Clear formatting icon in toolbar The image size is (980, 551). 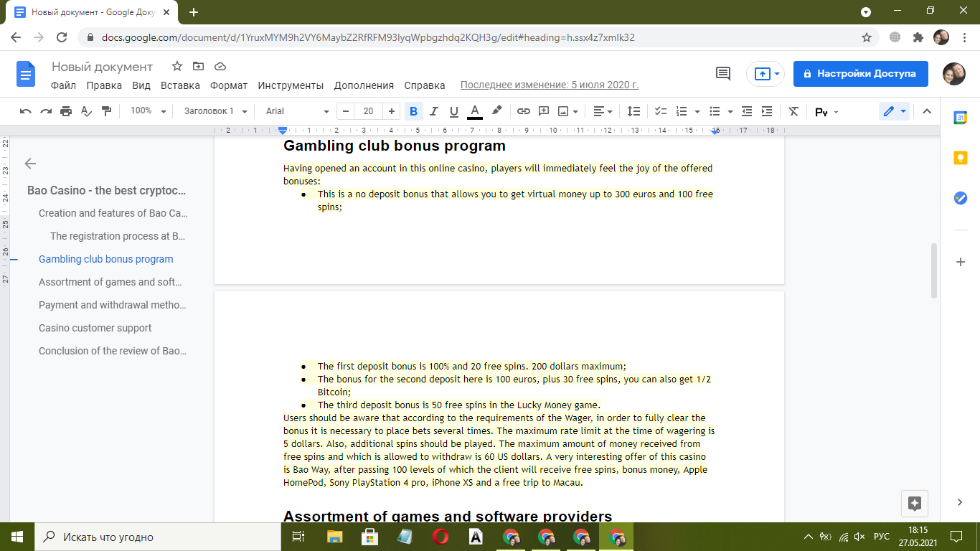793,111
